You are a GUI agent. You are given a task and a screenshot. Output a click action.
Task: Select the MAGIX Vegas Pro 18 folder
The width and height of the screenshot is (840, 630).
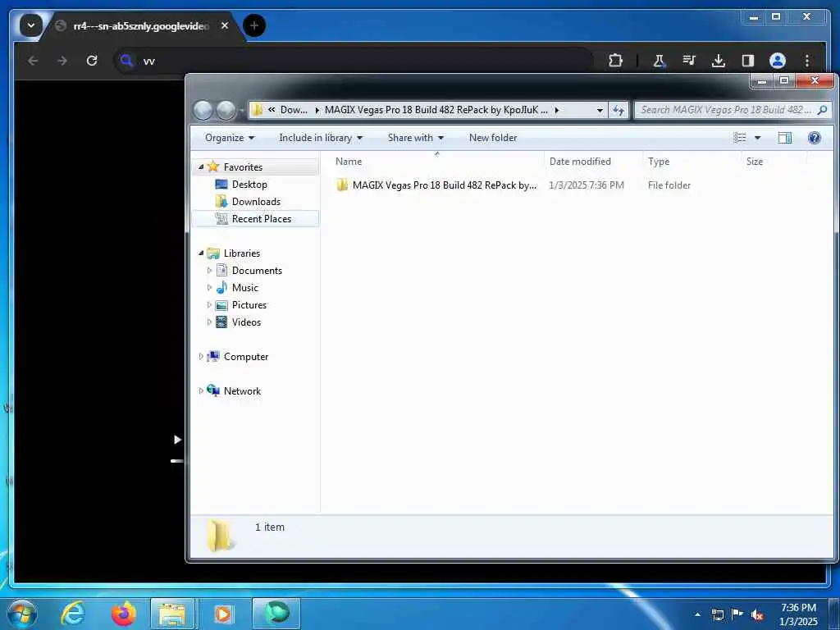tap(436, 185)
